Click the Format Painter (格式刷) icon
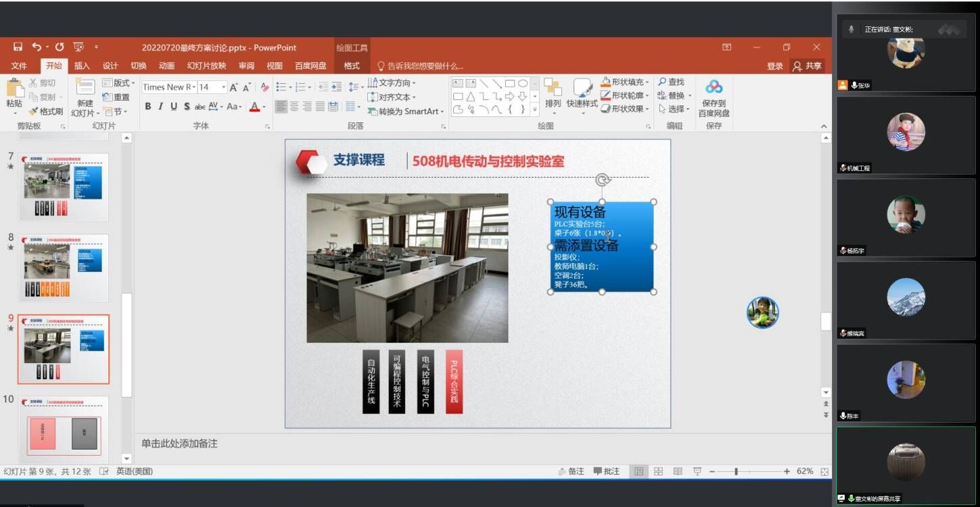This screenshot has height=507, width=980. click(x=46, y=112)
